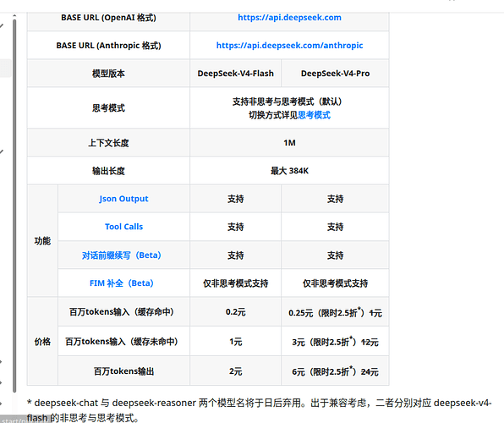
Task: Click the DeepSeek-V4-Pro column header
Action: tap(335, 74)
